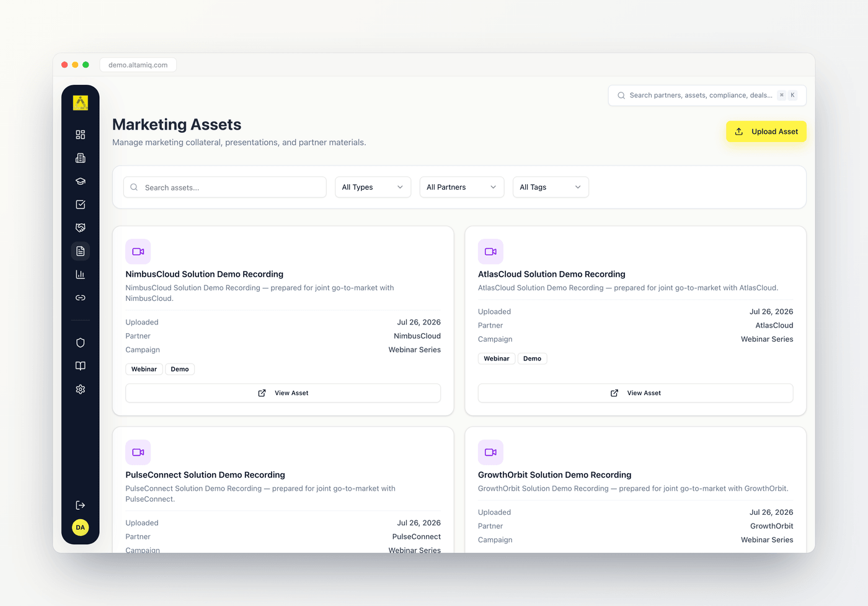Click the AtlasCloud video camera icon
Viewport: 868px width, 606px height.
[490, 252]
